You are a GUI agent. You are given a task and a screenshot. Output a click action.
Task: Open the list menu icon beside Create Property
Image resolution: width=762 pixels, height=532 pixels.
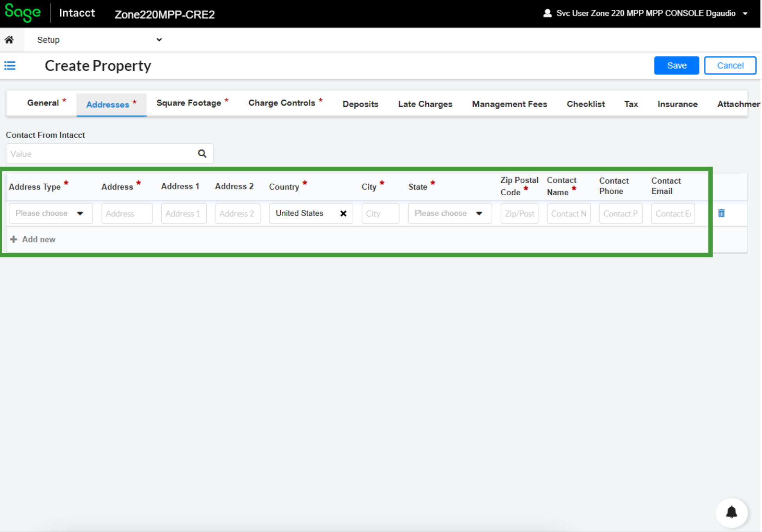(x=10, y=66)
